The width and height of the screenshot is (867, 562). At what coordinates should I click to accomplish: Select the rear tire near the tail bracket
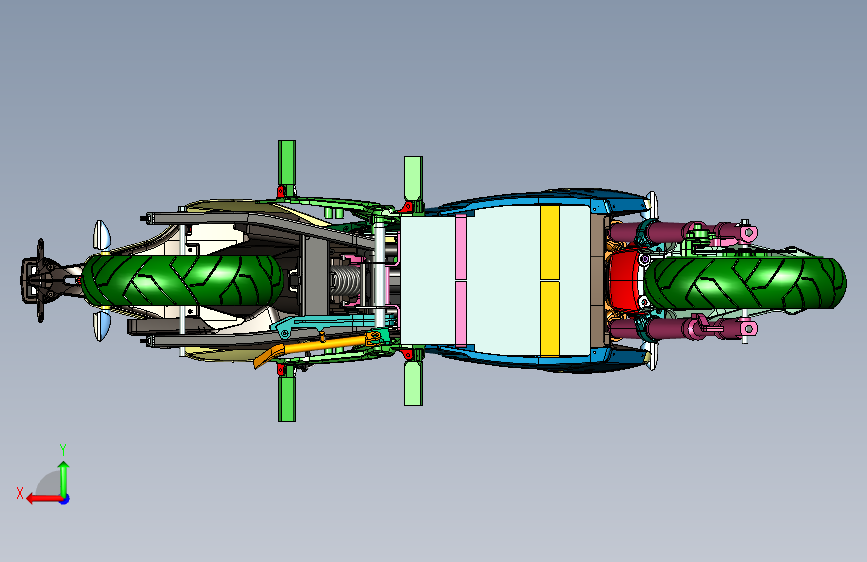pyautogui.click(x=183, y=280)
